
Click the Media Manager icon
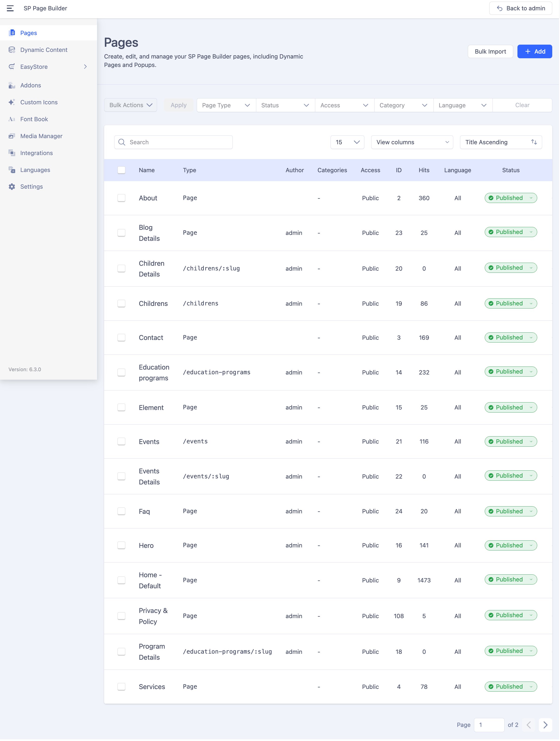(x=12, y=136)
